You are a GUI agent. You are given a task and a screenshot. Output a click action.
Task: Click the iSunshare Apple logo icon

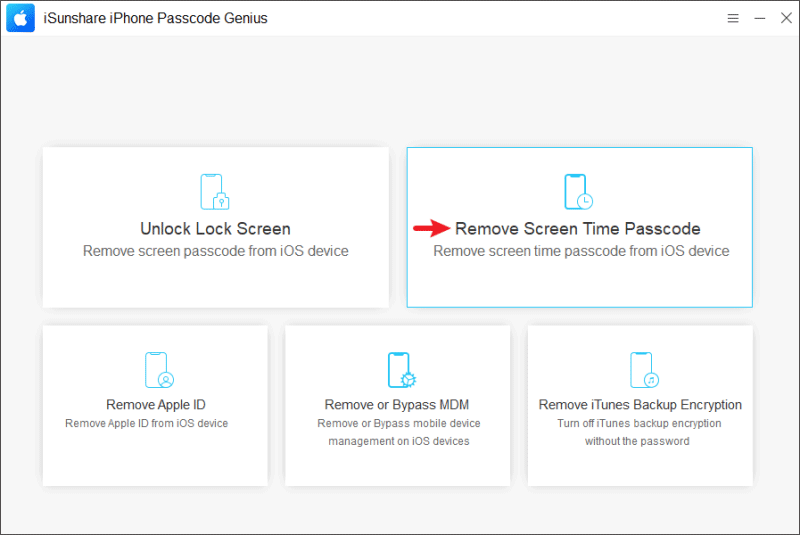[x=20, y=18]
